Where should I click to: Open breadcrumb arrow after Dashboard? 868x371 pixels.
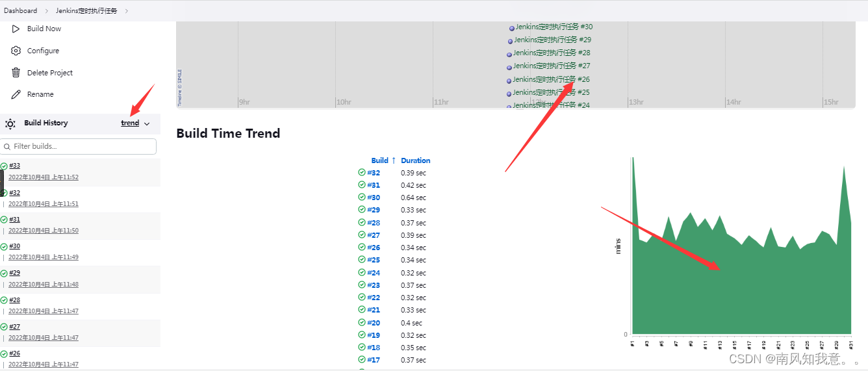point(47,11)
